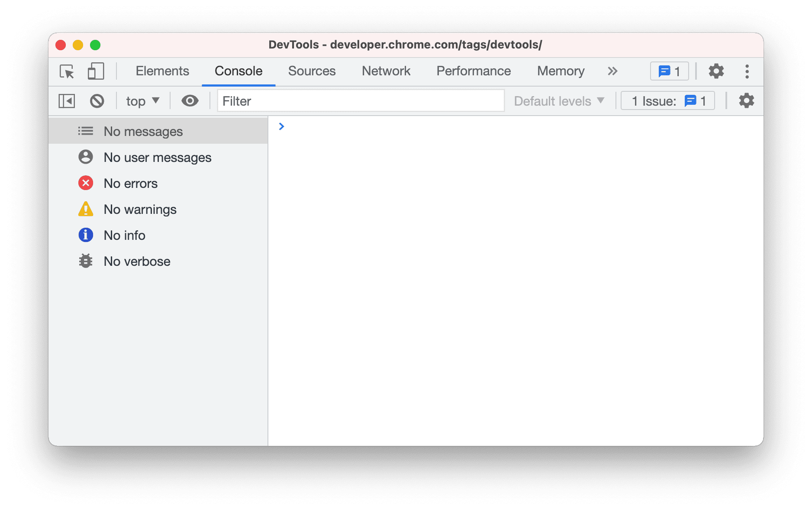Select the user messages filter

coord(158,157)
